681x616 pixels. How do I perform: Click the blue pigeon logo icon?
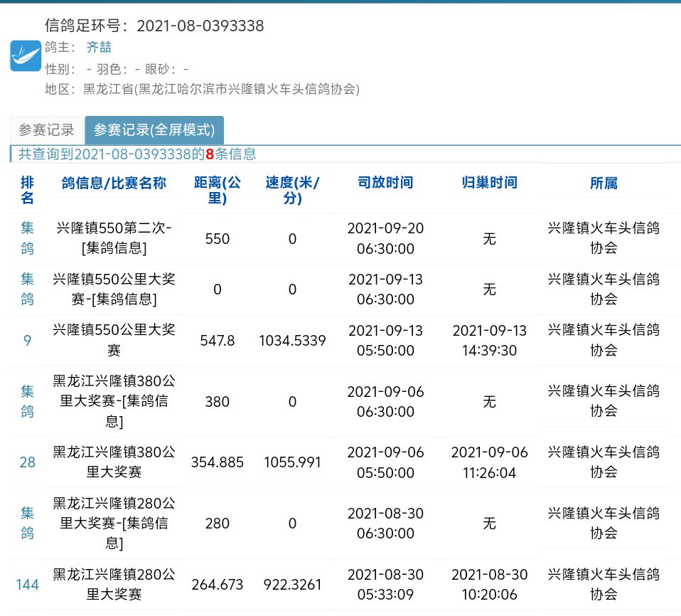[x=26, y=55]
